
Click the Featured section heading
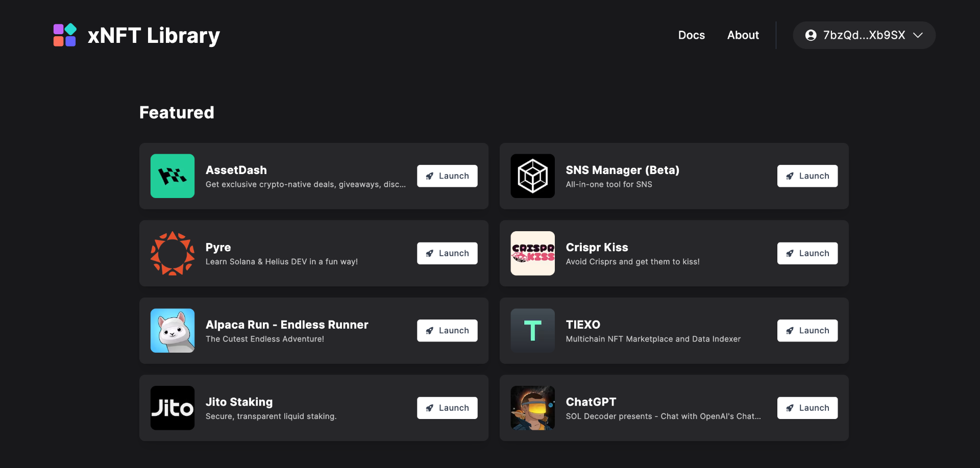[177, 112]
